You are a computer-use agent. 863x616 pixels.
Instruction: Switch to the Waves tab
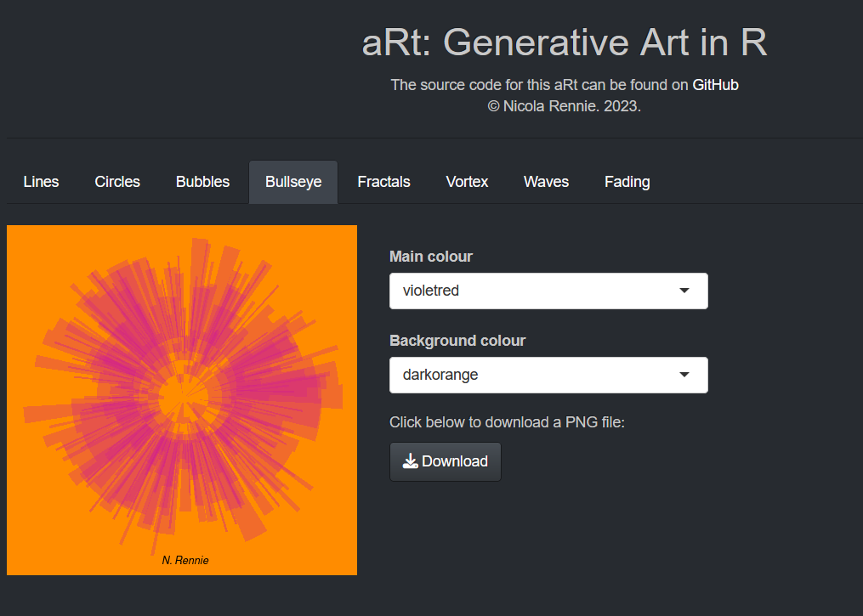[x=546, y=182]
